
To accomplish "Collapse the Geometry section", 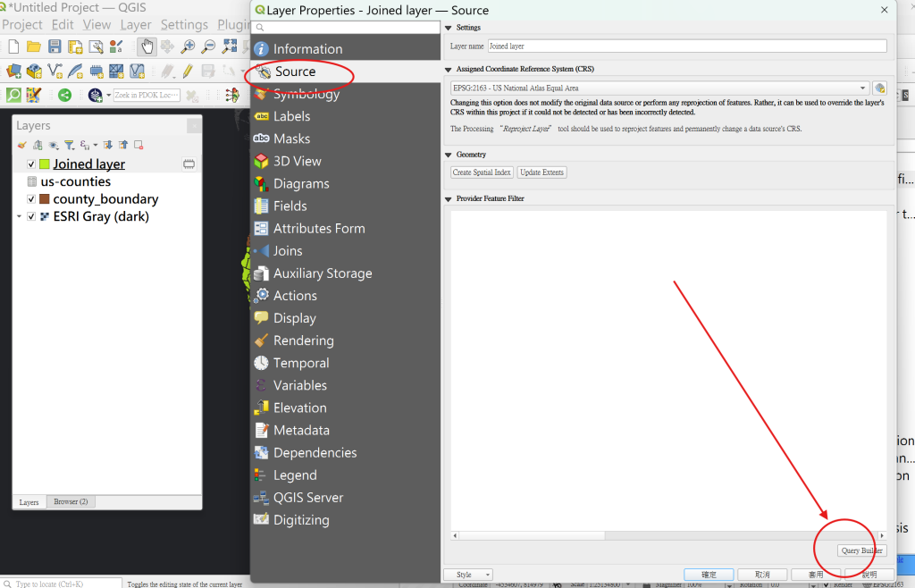I will [x=449, y=155].
